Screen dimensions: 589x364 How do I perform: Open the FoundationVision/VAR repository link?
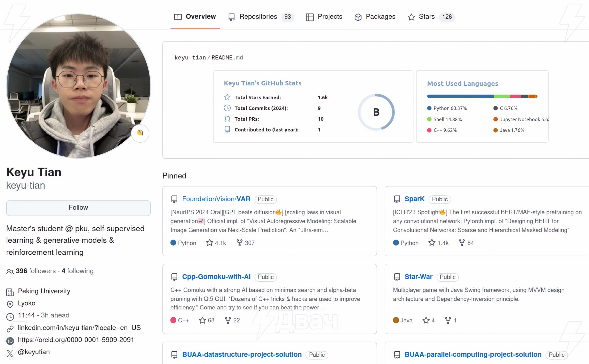click(x=216, y=199)
